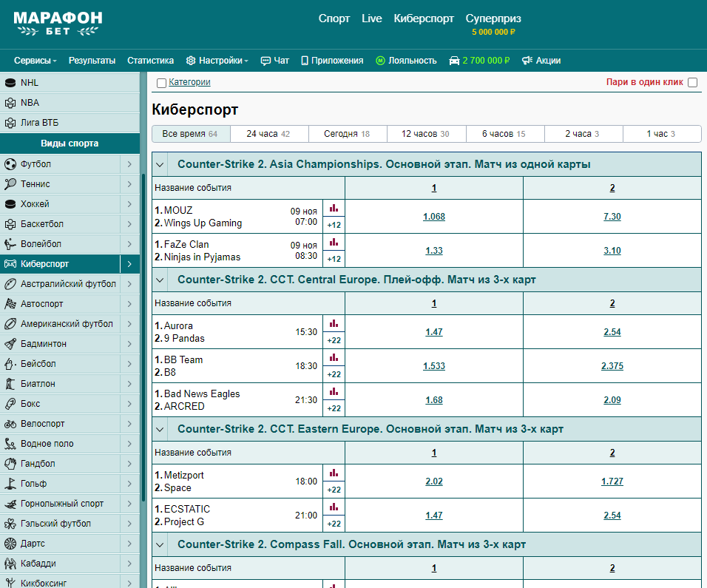Open the Настройки dropdown menu
This screenshot has width=707, height=588.
[x=217, y=61]
